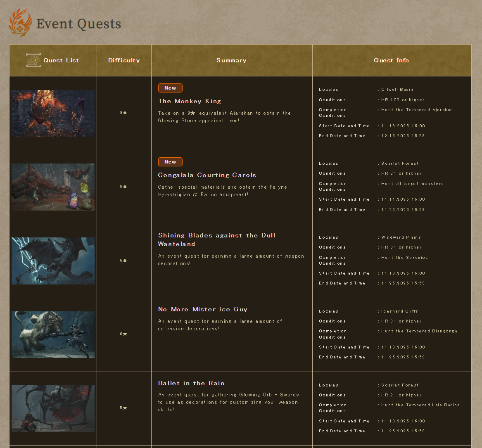This screenshot has width=482, height=448.
Task: Open No More Mister Ice Guy quest
Action: pos(202,309)
